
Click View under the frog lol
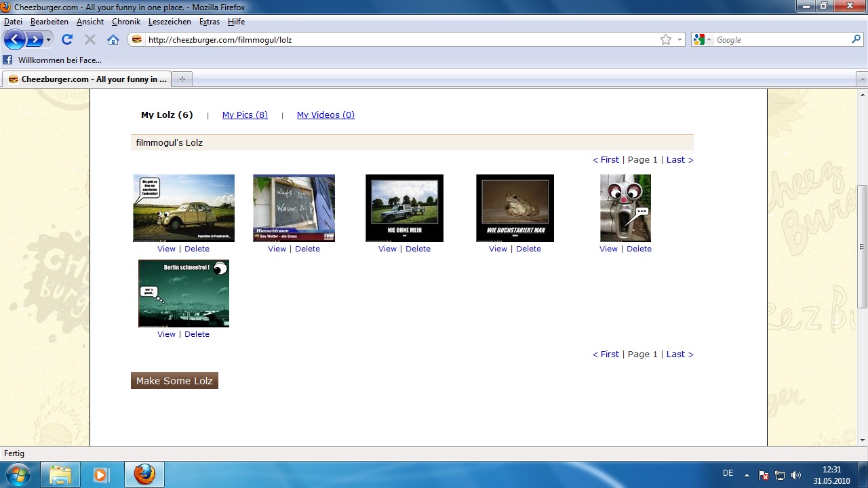click(498, 249)
